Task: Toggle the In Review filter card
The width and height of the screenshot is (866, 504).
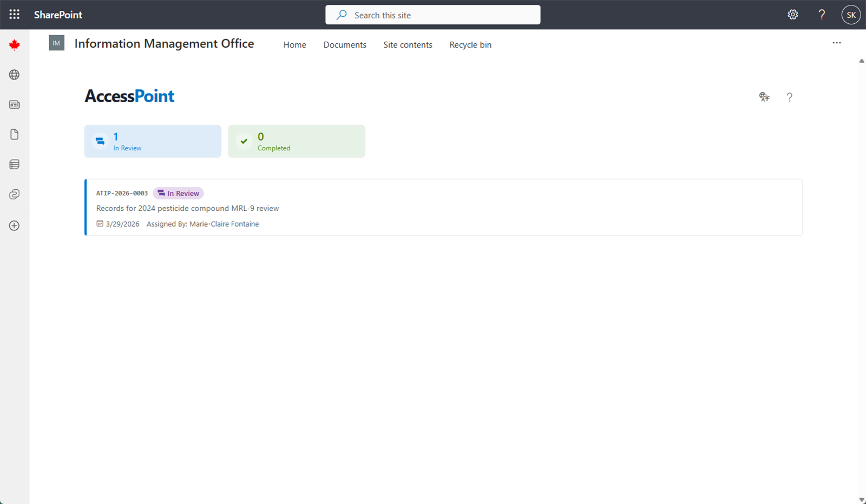Action: (x=152, y=141)
